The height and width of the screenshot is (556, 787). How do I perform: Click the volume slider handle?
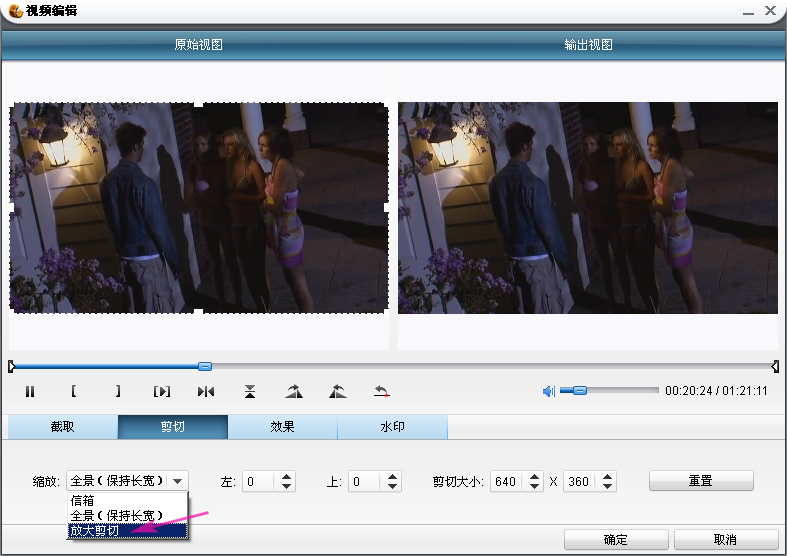click(579, 390)
